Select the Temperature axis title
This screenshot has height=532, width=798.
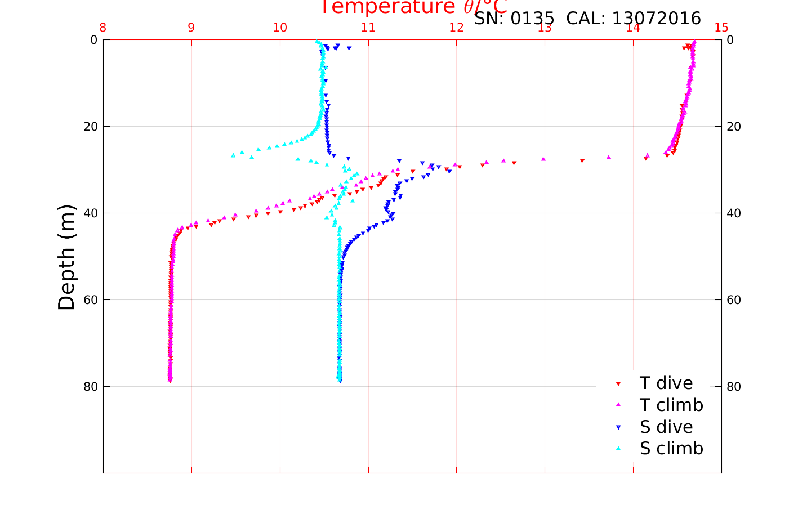(x=414, y=7)
